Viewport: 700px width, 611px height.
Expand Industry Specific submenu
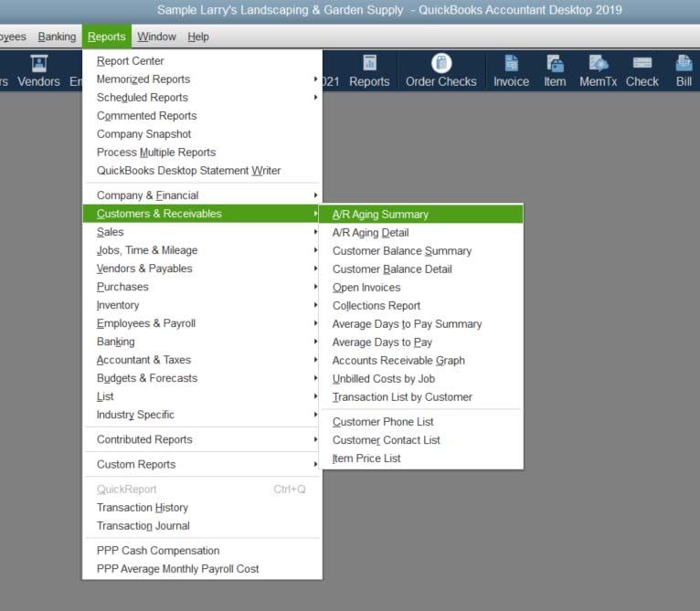coord(202,415)
